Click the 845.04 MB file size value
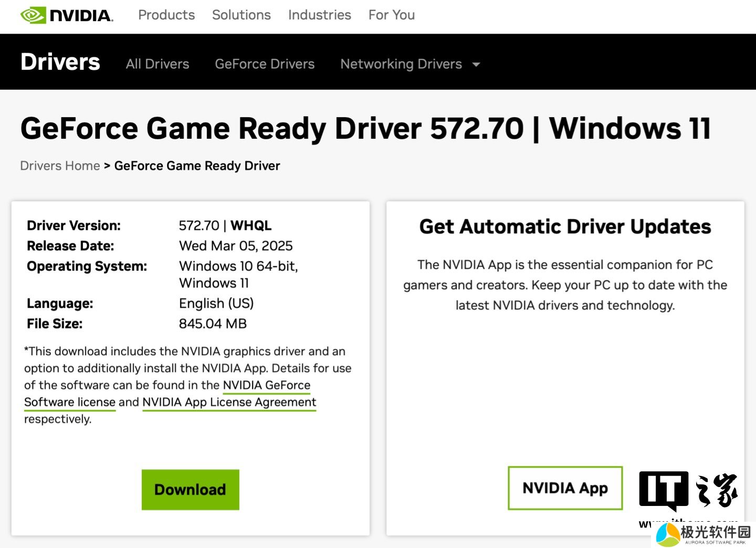 click(x=213, y=324)
